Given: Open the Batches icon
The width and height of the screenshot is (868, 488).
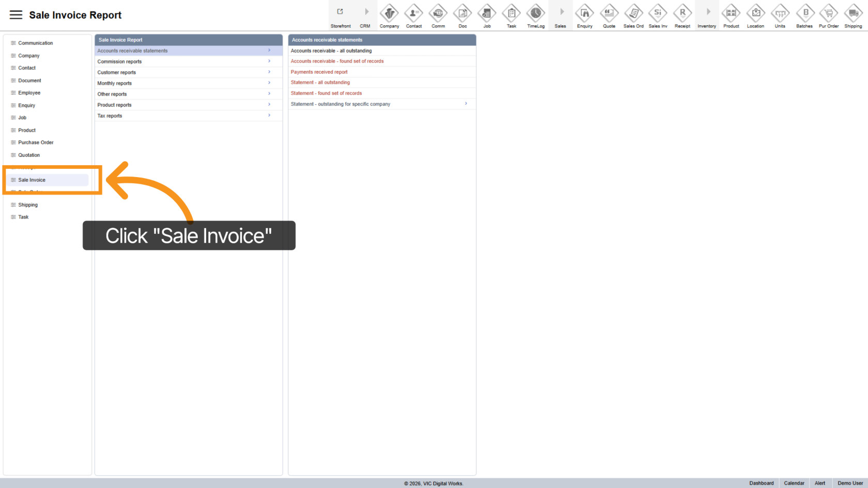Looking at the screenshot, I should (x=804, y=15).
